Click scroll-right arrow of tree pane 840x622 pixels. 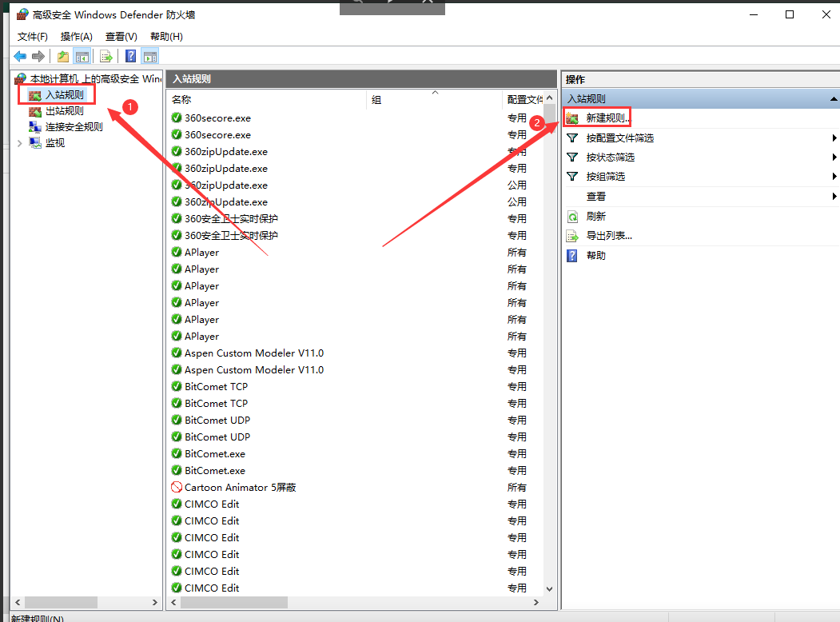(x=155, y=602)
